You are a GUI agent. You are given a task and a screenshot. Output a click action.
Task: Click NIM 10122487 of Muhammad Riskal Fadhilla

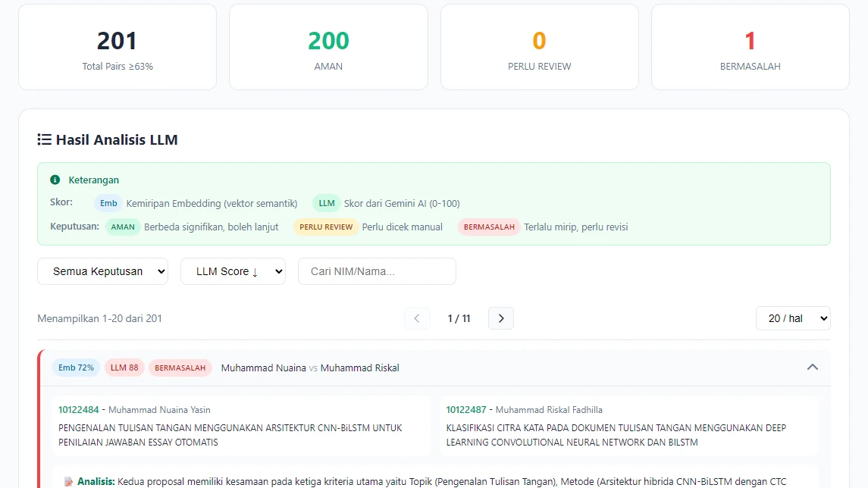click(x=466, y=410)
